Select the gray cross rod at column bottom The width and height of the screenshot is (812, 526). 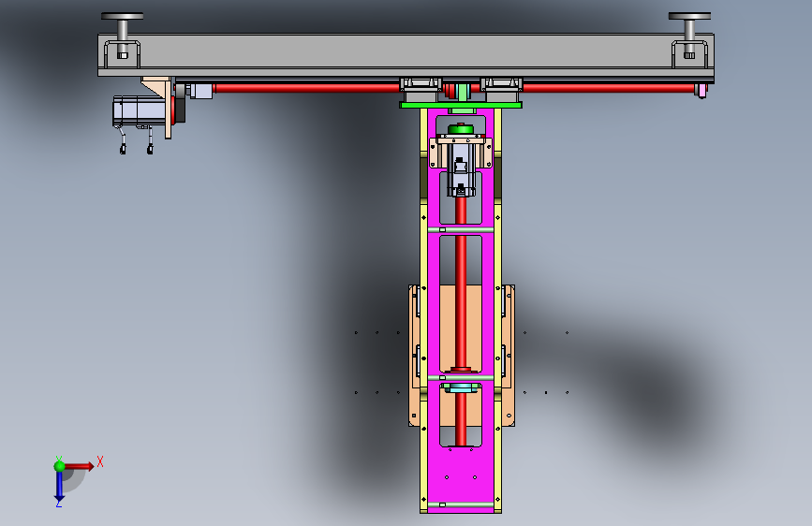[x=461, y=504]
